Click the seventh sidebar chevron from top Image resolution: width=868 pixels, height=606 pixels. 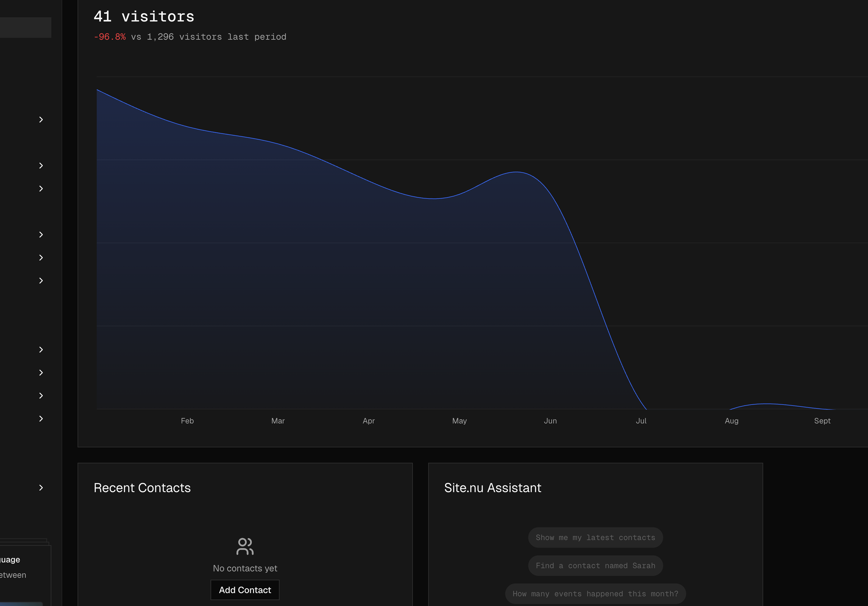(x=41, y=350)
